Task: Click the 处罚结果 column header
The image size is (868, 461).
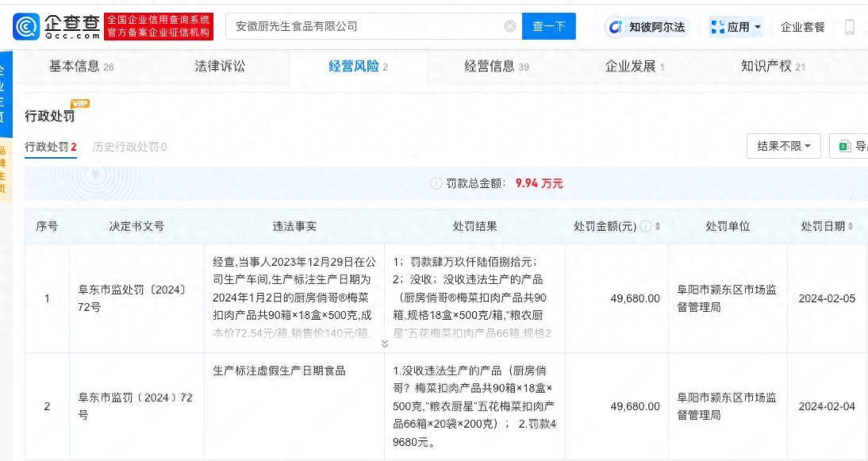Action: point(474,226)
